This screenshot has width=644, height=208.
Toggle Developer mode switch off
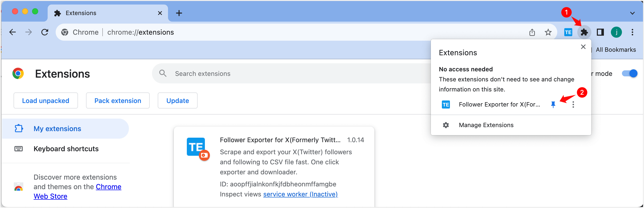(x=630, y=73)
